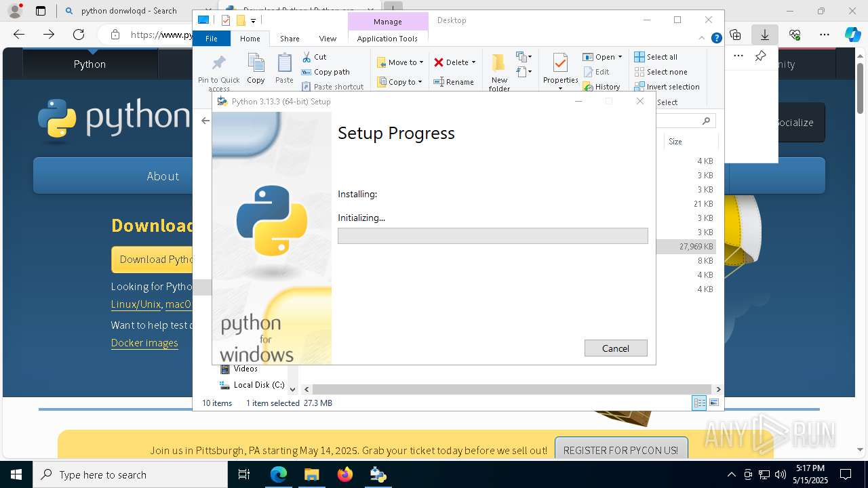This screenshot has width=868, height=488.
Task: Choose Paste shortcut in Explorer ribbon
Action: click(x=332, y=87)
